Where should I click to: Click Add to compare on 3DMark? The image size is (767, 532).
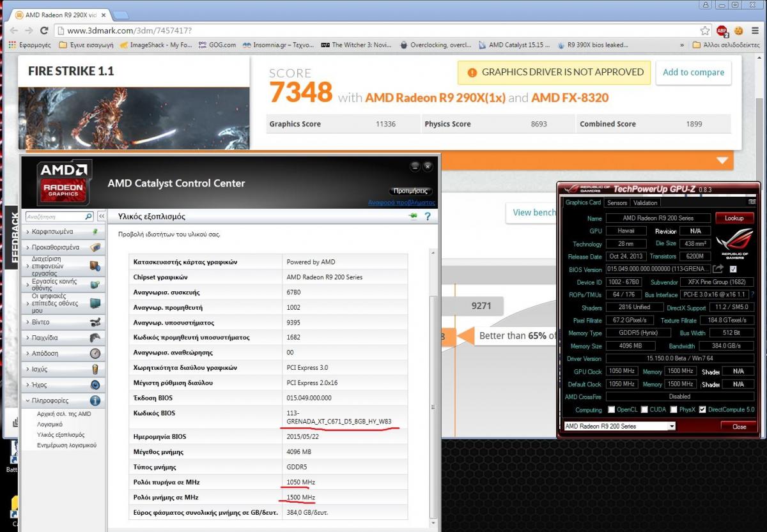point(693,72)
